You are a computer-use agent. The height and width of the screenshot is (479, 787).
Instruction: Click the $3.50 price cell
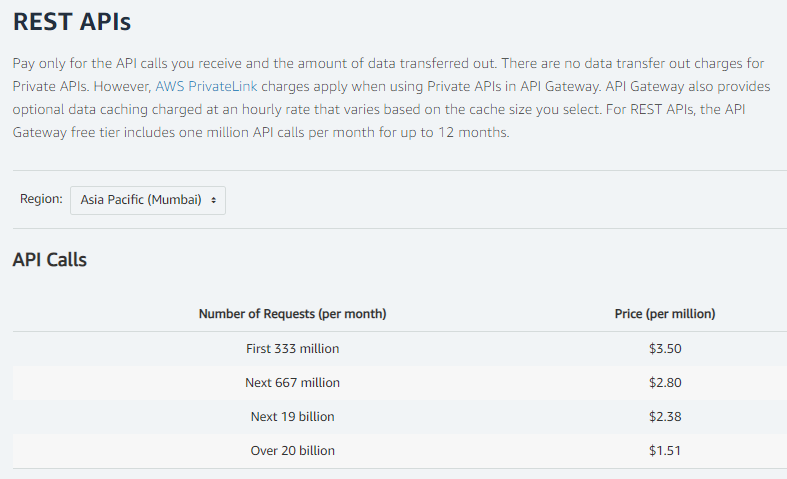click(x=664, y=349)
